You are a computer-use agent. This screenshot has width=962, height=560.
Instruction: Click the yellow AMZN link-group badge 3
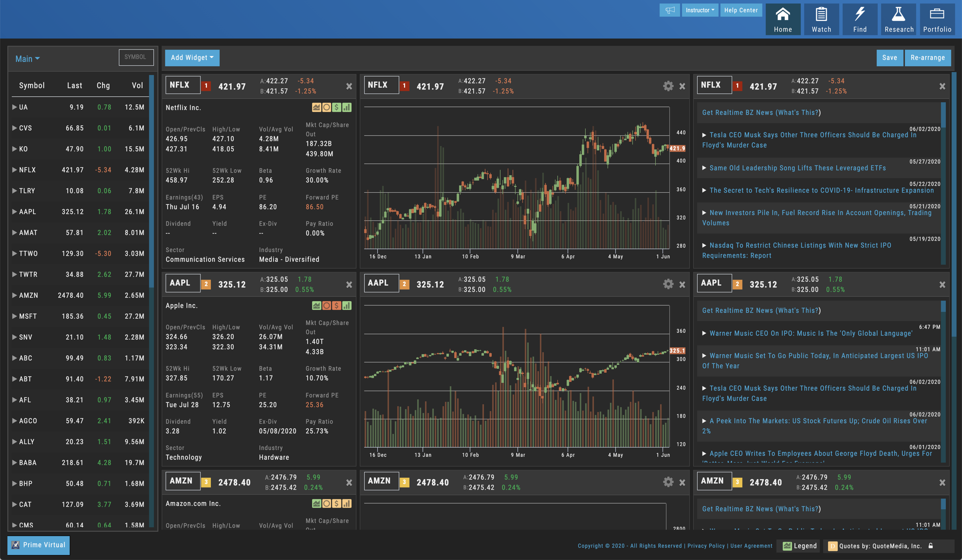[206, 482]
